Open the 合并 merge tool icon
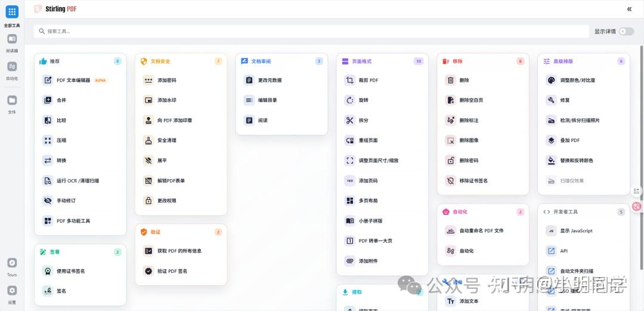The width and height of the screenshot is (644, 311). [x=48, y=100]
